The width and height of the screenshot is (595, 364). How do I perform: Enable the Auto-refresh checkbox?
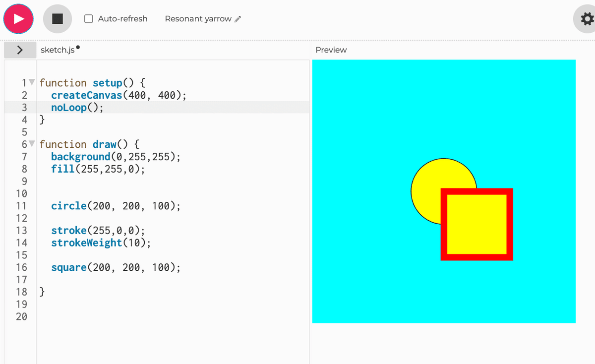pos(89,19)
